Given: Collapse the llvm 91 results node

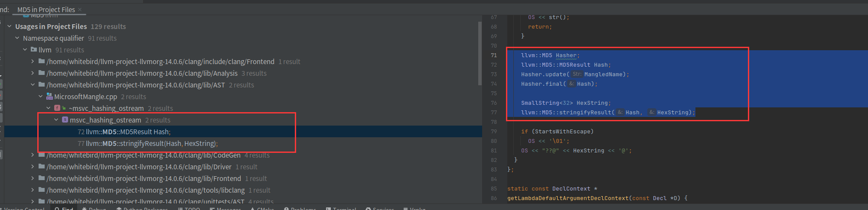Looking at the screenshot, I should (25, 50).
